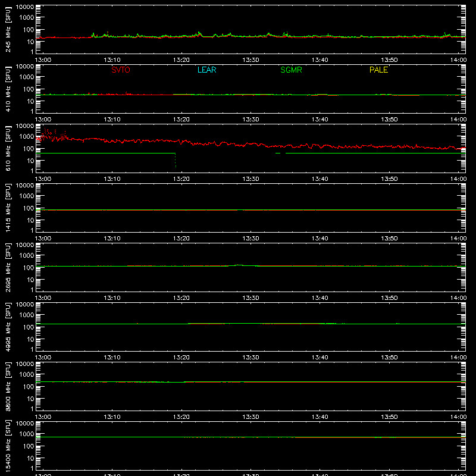Click 13:30 tick under the 410 MHz panel

tap(250, 120)
